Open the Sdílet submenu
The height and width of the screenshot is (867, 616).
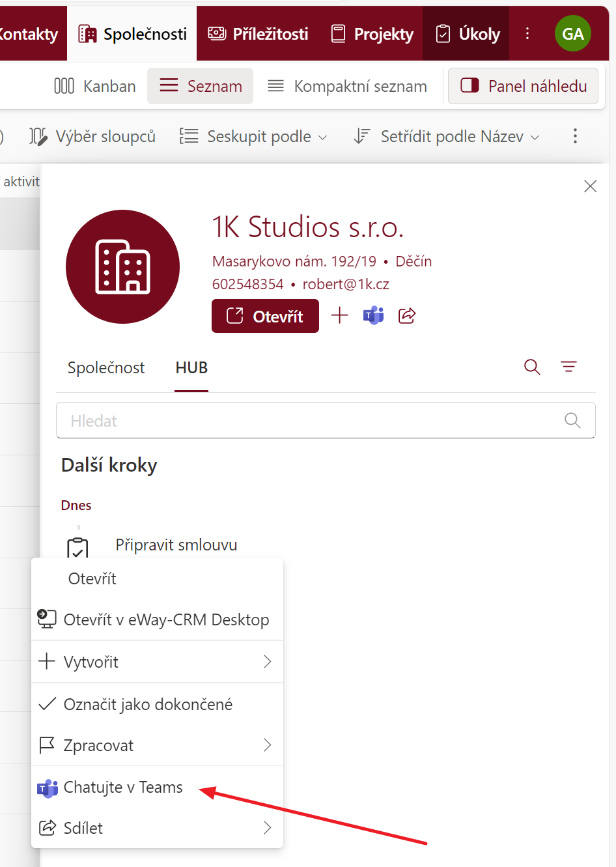click(158, 828)
